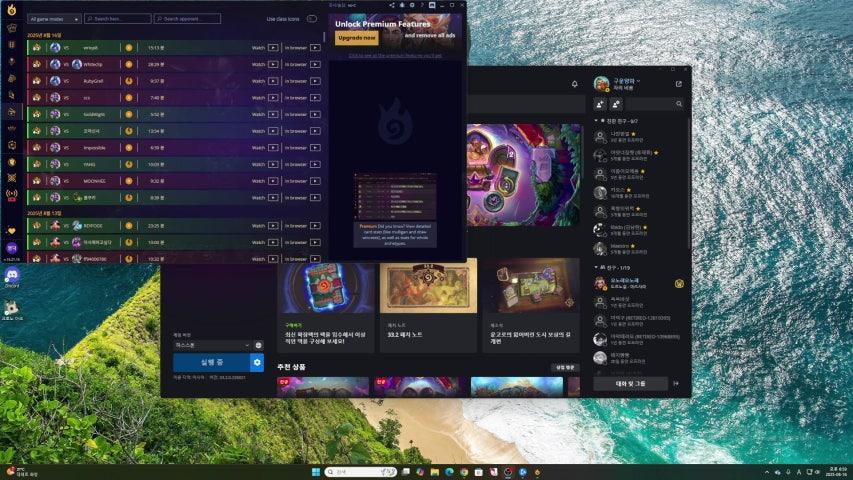Open the clock and date in taskbar
The width and height of the screenshot is (853, 480).
tap(838, 471)
